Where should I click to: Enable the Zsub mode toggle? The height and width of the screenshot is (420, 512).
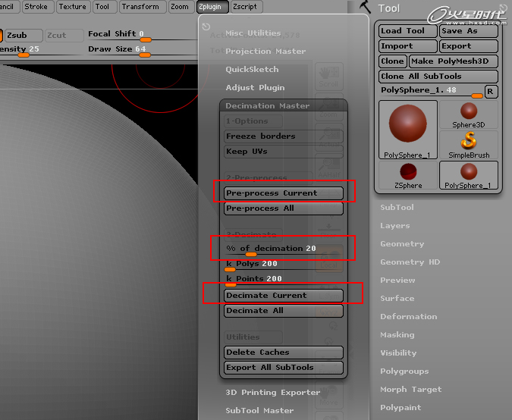point(23,35)
